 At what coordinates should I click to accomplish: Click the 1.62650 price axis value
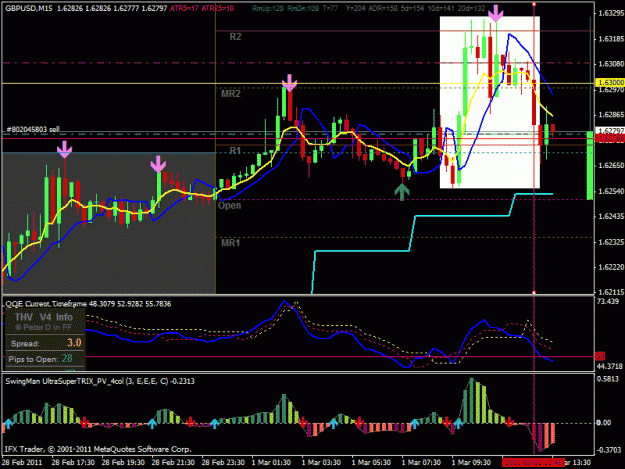pos(611,165)
